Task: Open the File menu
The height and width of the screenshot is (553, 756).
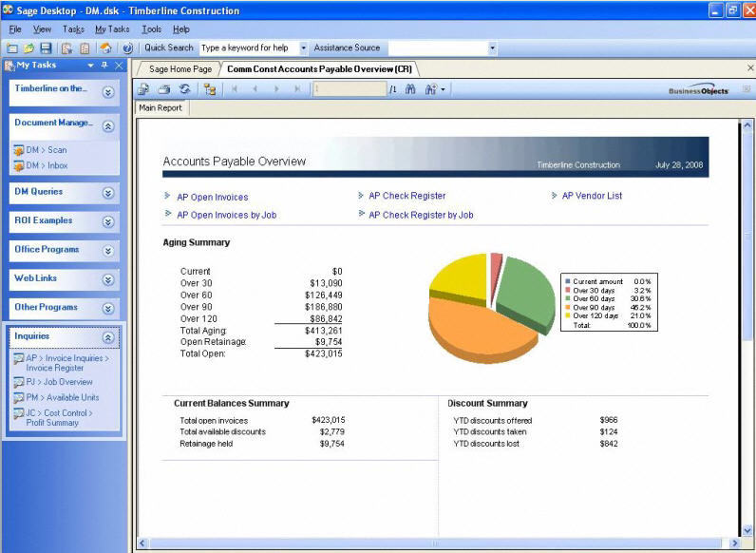Action: 15,29
